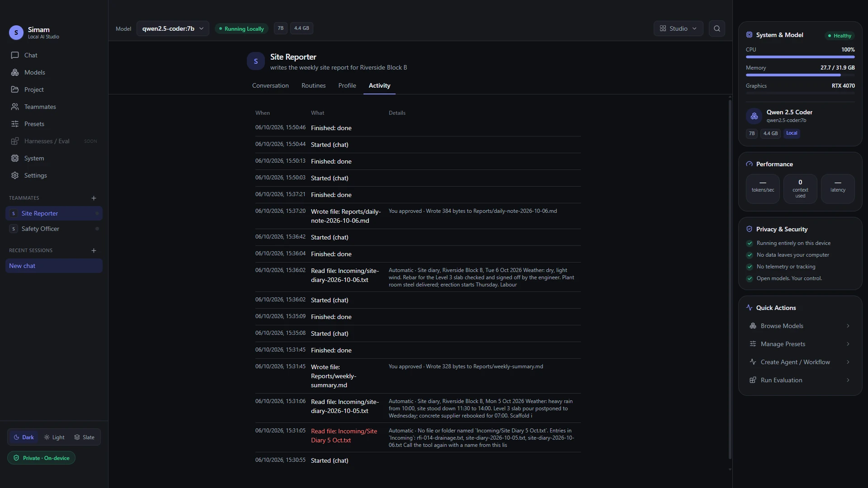Click the CPU usage bar

800,57
